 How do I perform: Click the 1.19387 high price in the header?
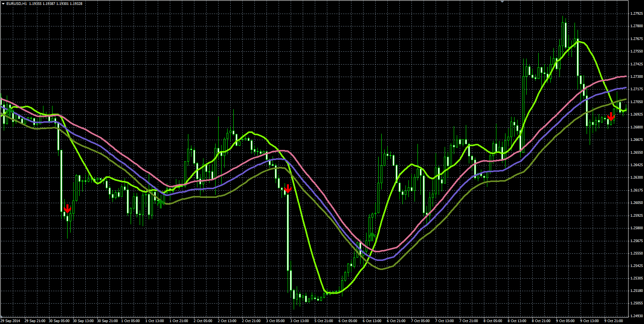[x=48, y=3]
